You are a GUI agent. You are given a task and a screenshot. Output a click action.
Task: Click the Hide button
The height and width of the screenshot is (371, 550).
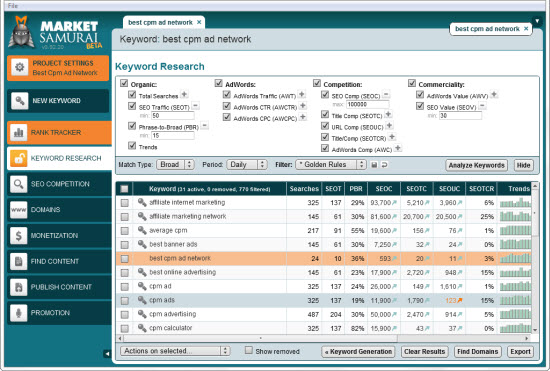523,165
